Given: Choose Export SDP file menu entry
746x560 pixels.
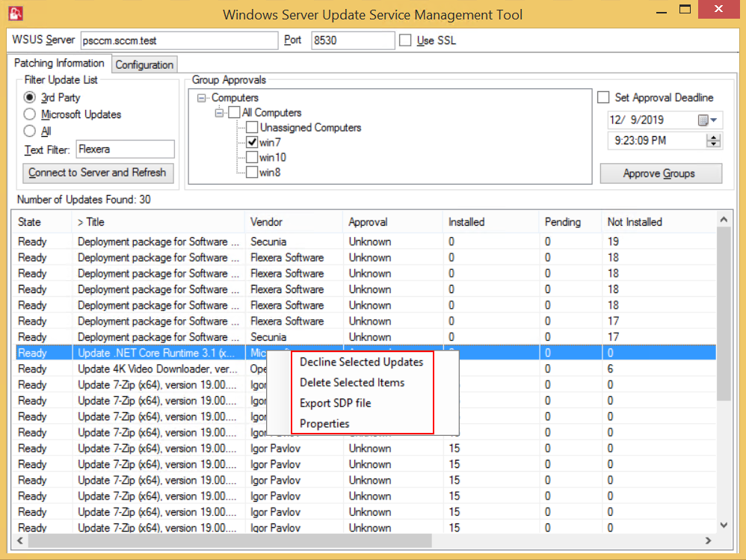Looking at the screenshot, I should [335, 403].
